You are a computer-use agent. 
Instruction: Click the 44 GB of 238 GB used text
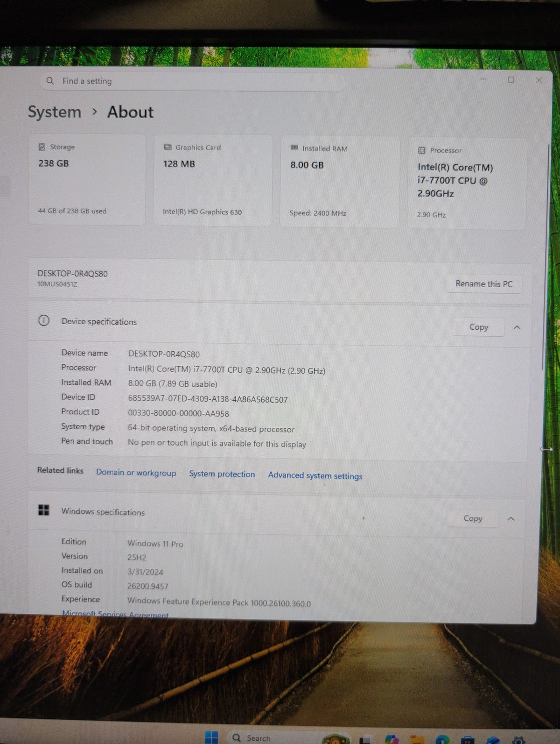click(x=72, y=211)
